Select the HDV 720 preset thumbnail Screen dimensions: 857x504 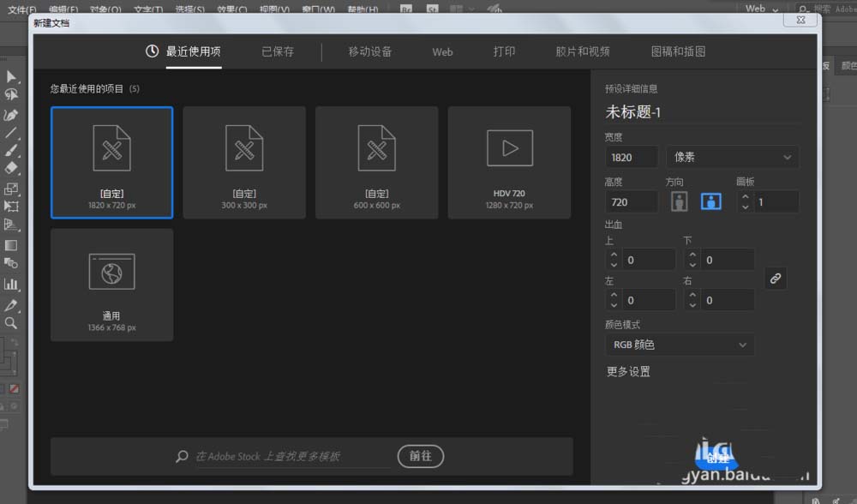(x=509, y=162)
